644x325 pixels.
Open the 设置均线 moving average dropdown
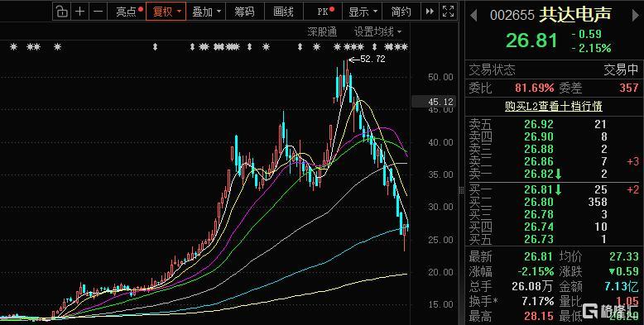point(377,31)
